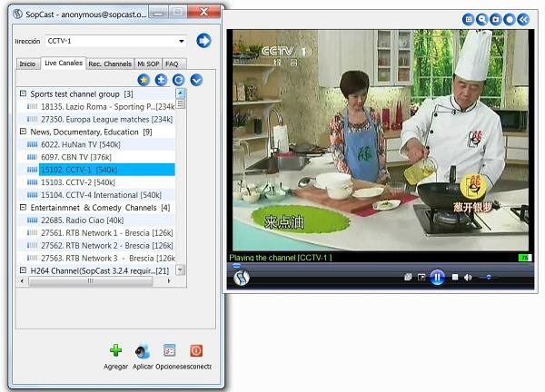Click the detach video icon in player controls
The width and height of the screenshot is (545, 392).
(421, 277)
